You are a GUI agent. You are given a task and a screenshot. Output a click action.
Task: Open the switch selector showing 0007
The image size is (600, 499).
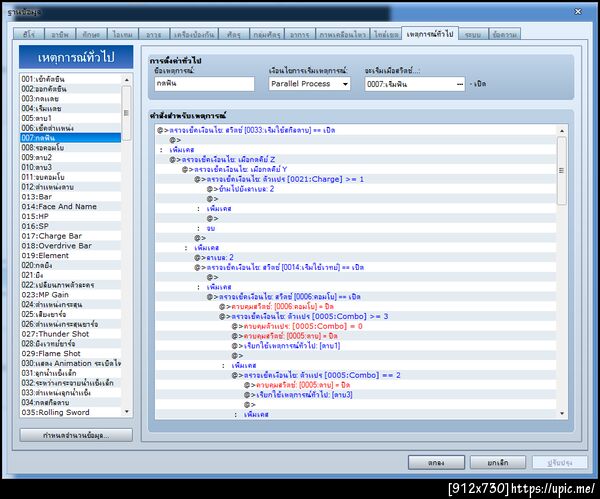pyautogui.click(x=415, y=84)
